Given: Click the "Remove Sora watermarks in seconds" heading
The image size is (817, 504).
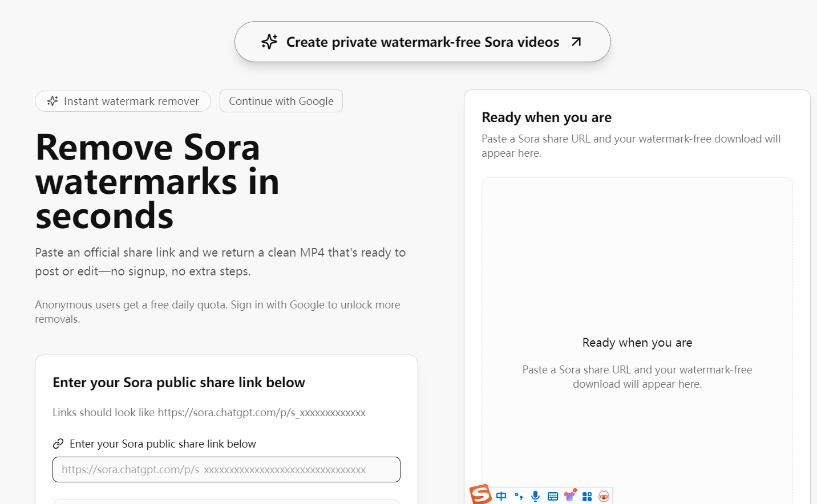Looking at the screenshot, I should click(157, 181).
